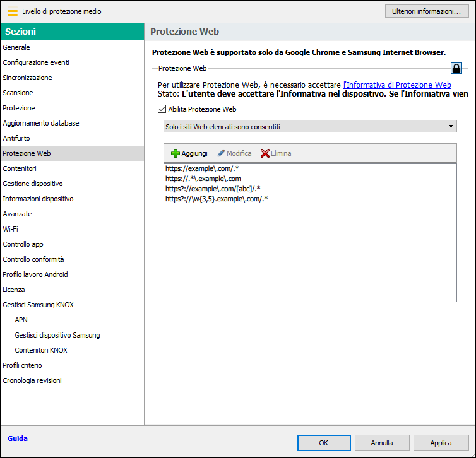Open the Contenitori KNOX subsection

pos(41,350)
